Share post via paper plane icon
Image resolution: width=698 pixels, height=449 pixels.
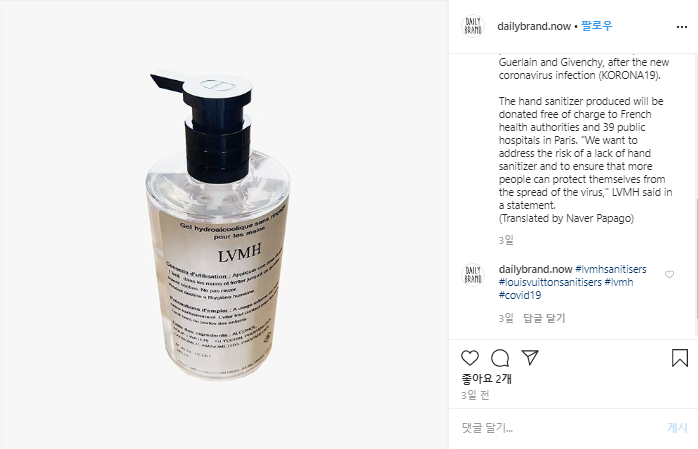(530, 357)
